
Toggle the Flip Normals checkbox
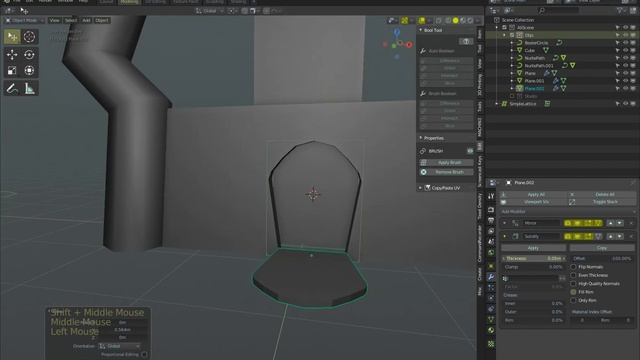tap(573, 267)
